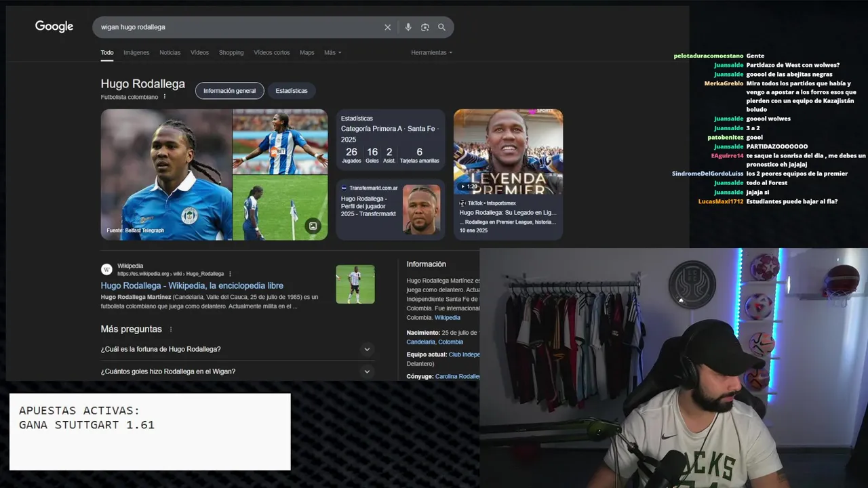Clear the search box with X icon
Screen dimensions: 868x488
[388, 27]
